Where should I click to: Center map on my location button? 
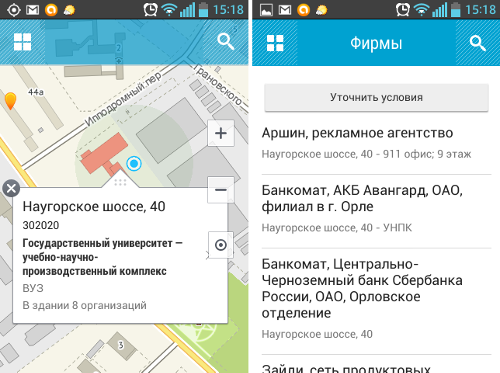[x=221, y=245]
